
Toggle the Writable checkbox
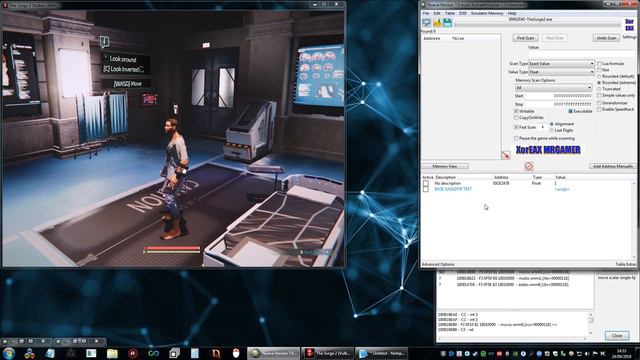click(516, 111)
